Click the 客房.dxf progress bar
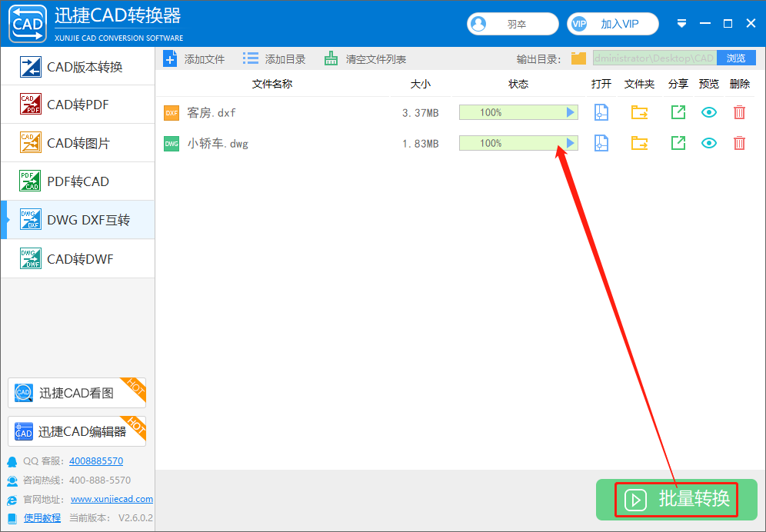766x532 pixels. (x=518, y=112)
